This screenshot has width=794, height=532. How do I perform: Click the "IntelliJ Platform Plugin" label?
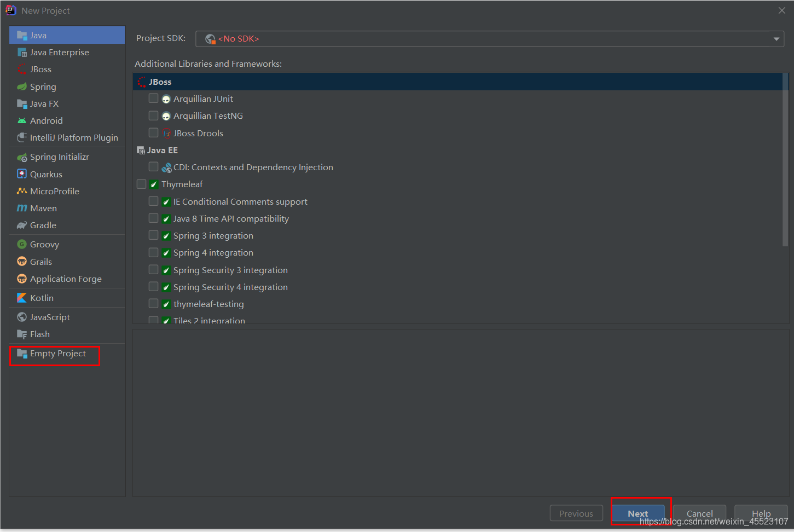pos(74,138)
